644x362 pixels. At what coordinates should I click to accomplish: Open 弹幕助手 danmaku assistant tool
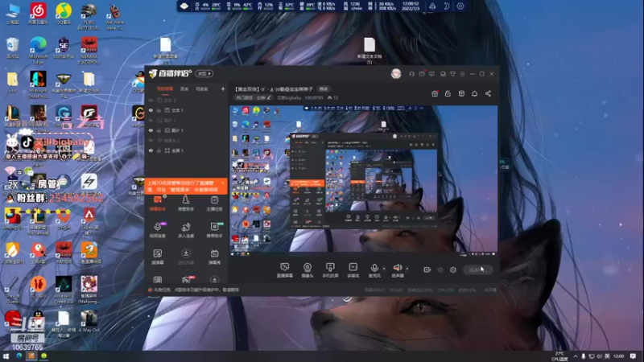tap(158, 204)
